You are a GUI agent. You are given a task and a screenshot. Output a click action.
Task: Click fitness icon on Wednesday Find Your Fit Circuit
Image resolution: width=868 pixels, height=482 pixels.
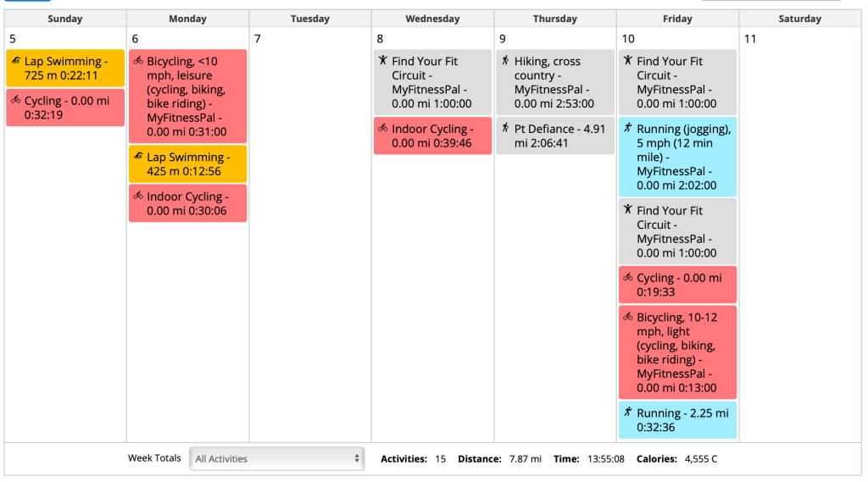(383, 61)
